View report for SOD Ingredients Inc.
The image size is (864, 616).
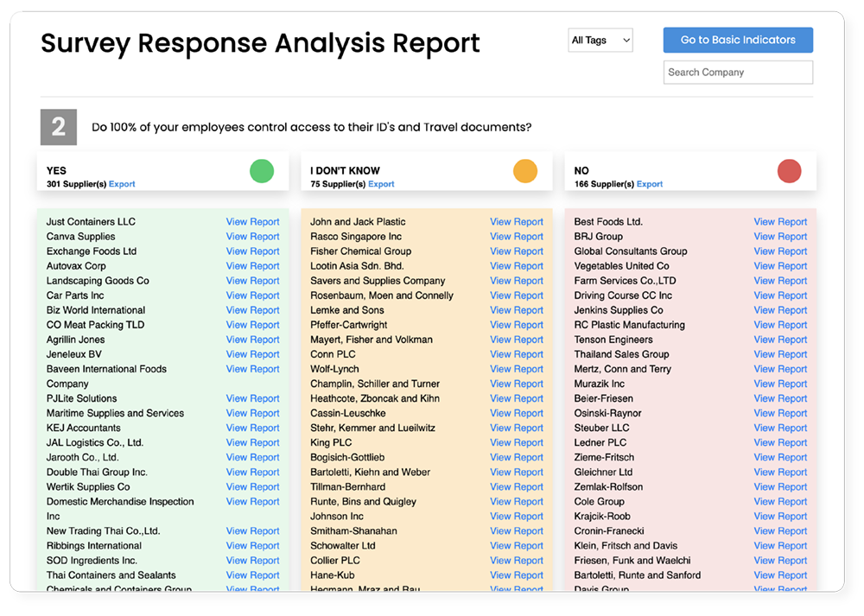[x=253, y=561]
